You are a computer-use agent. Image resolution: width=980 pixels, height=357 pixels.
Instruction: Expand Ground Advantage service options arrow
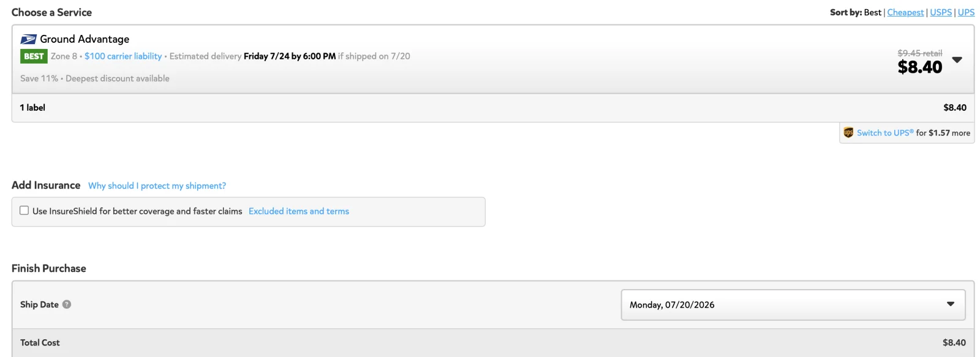point(957,60)
